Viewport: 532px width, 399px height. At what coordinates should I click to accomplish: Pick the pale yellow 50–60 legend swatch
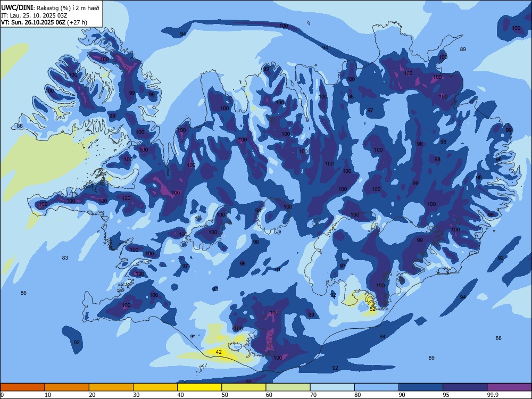tap(244, 387)
